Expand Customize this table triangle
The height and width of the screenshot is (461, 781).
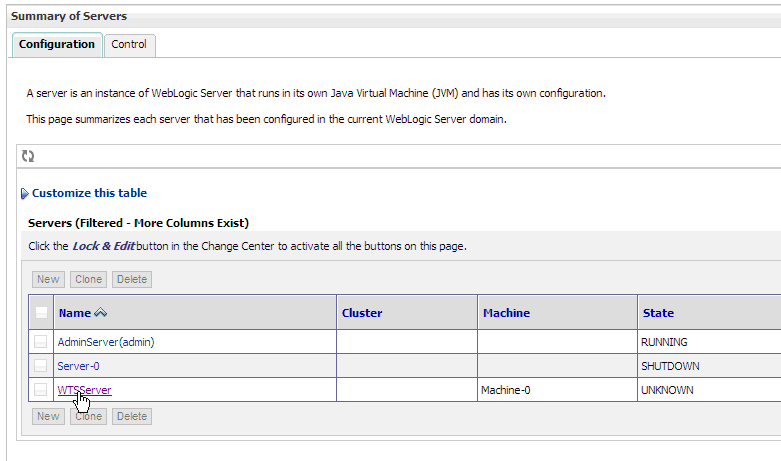pyautogui.click(x=24, y=194)
